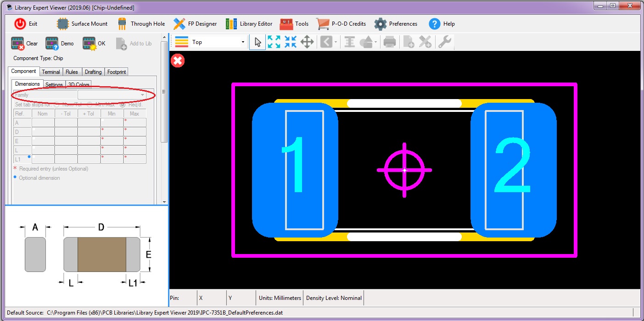Select the Nom/Tol tab stops radio button
The image size is (644, 321).
pos(57,105)
